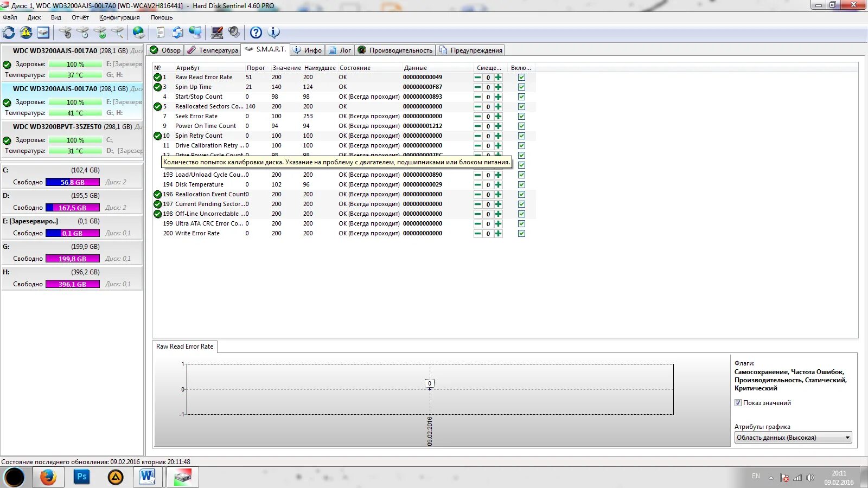Toggle the enable checkbox for Seek Error Rate

[x=521, y=117]
